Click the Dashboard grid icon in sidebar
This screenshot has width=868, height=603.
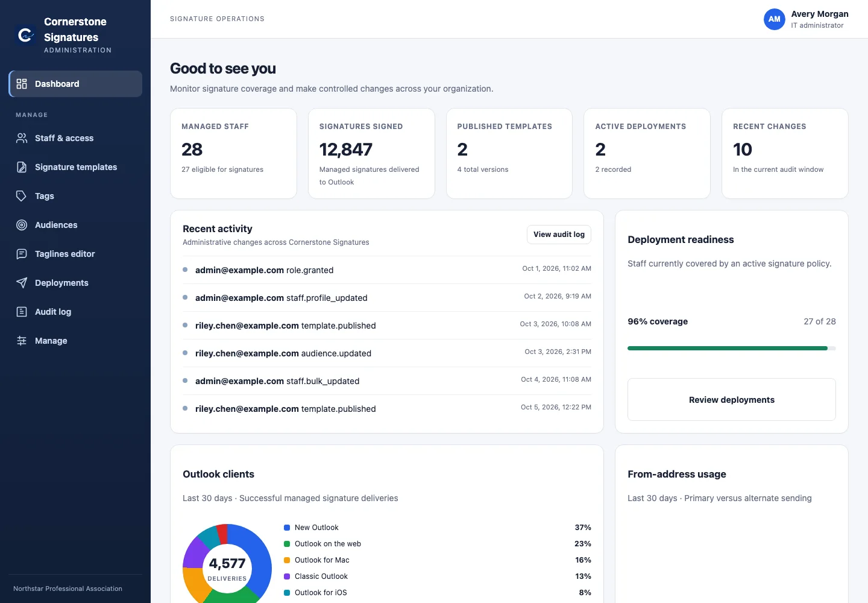pos(22,84)
